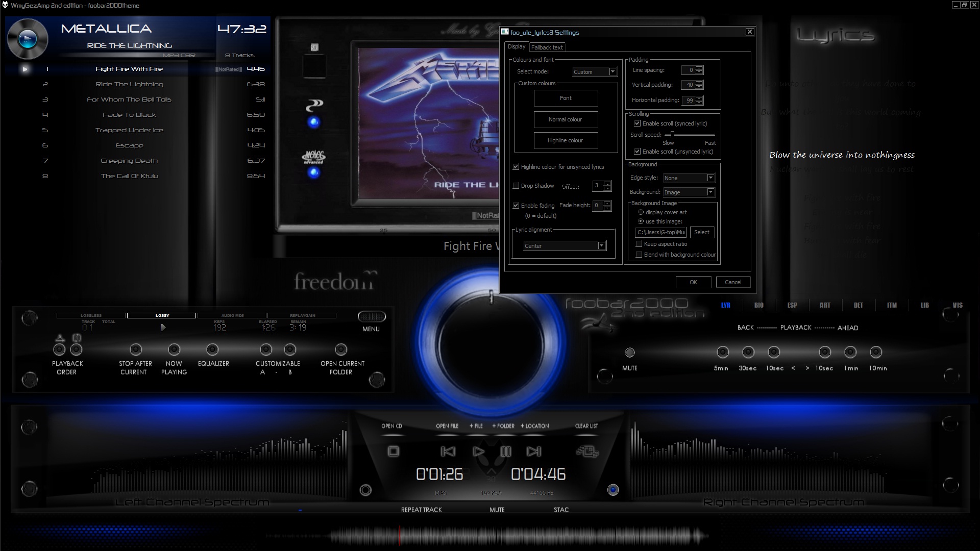Click the waveform seekbar position marker
This screenshot has height=551, width=980.
pos(400,536)
